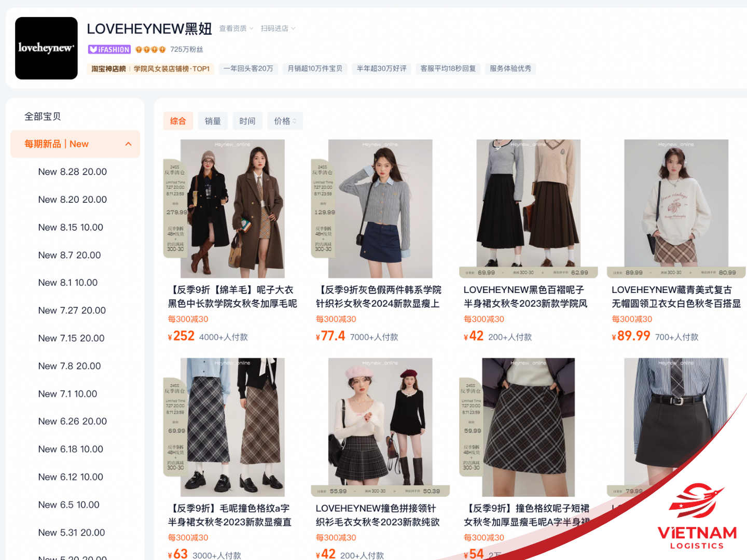This screenshot has width=747, height=560.
Task: Open New 8.1 10.00 collection
Action: click(68, 283)
